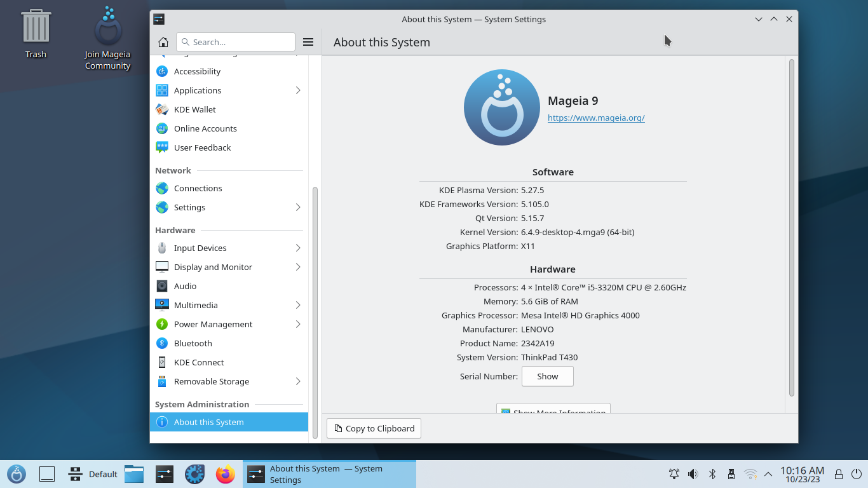
Task: Select the Removable Storage icon
Action: tap(162, 381)
